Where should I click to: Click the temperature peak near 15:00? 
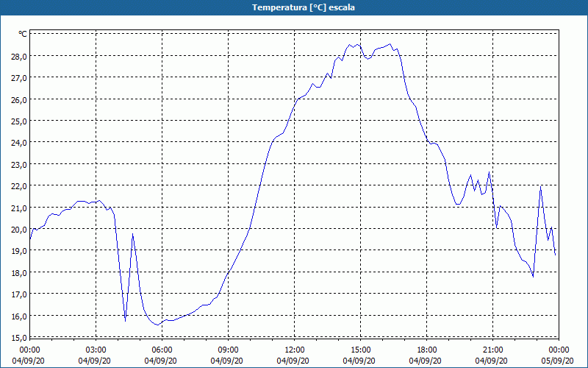point(357,44)
